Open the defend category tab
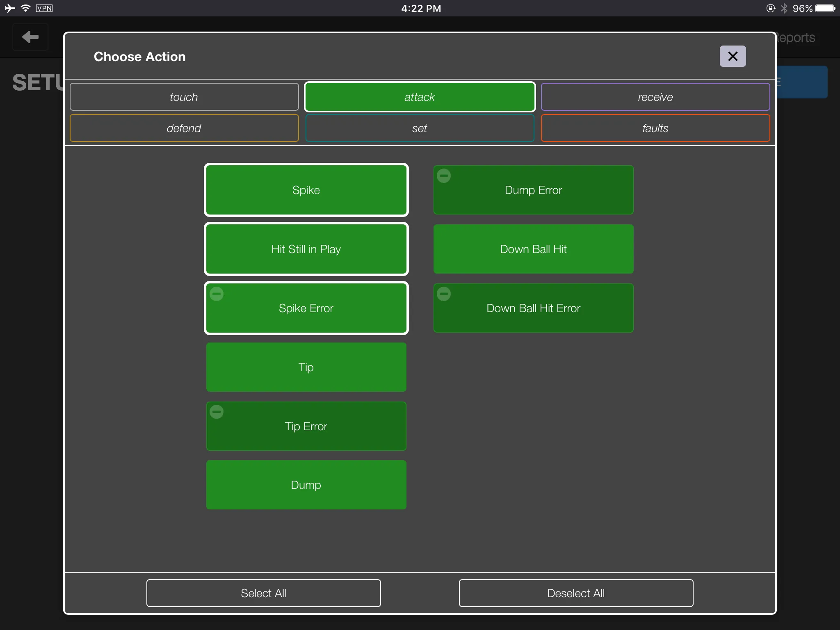This screenshot has width=840, height=630. 184,127
